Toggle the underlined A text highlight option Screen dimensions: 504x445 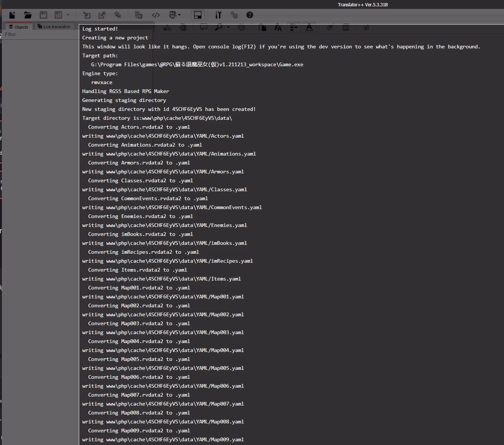[310, 28]
